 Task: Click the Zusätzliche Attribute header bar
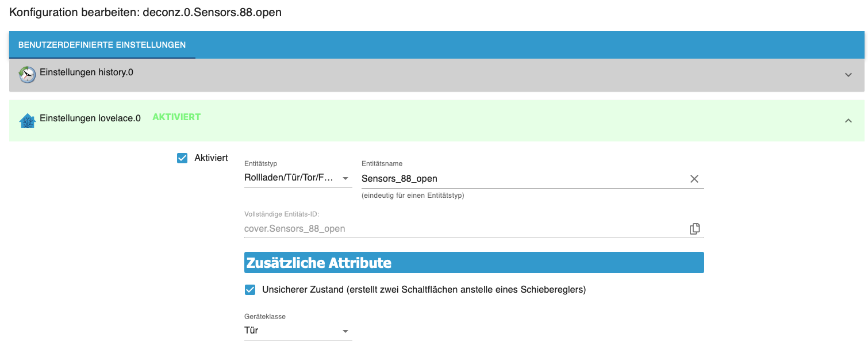click(474, 263)
